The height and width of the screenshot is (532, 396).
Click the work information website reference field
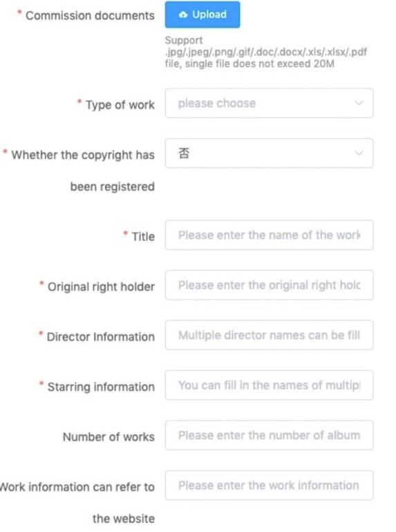tap(270, 485)
